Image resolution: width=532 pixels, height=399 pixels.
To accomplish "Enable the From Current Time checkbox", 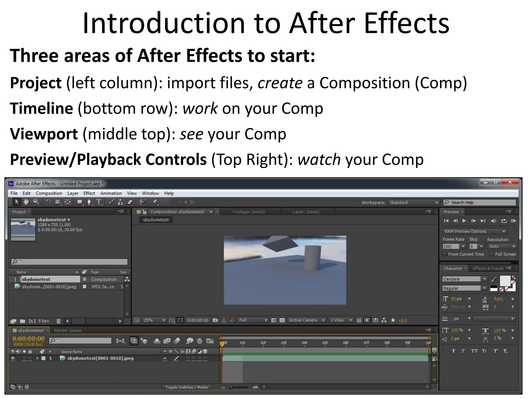I will pyautogui.click(x=445, y=254).
